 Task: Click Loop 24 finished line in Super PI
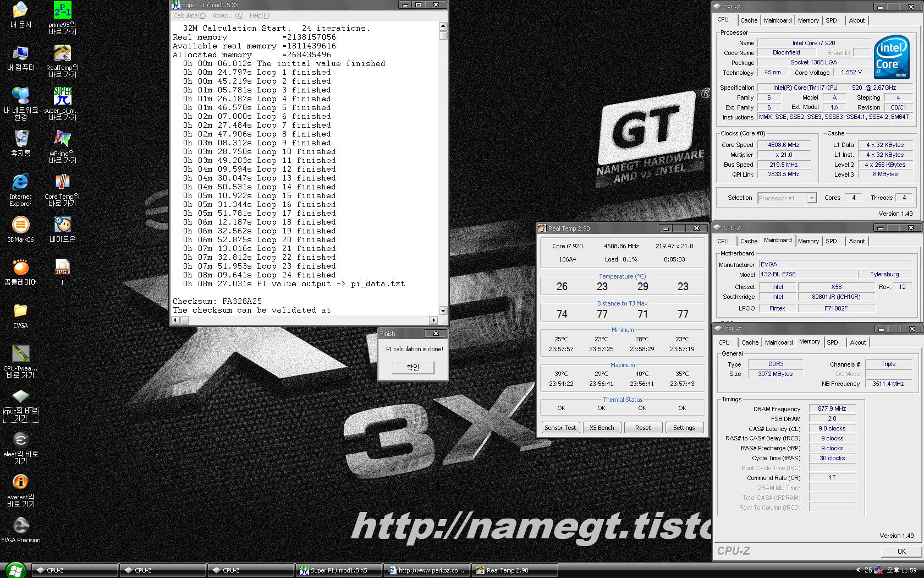click(260, 275)
